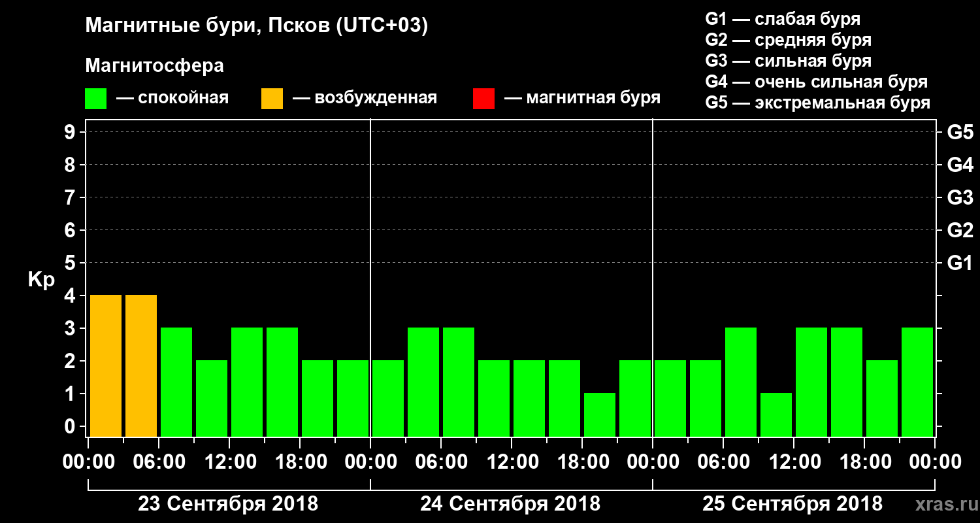Screen dimensions: 980x523
Task: Click the Kp 2 bar starting 00:00, 24 September
Action: 388,398
